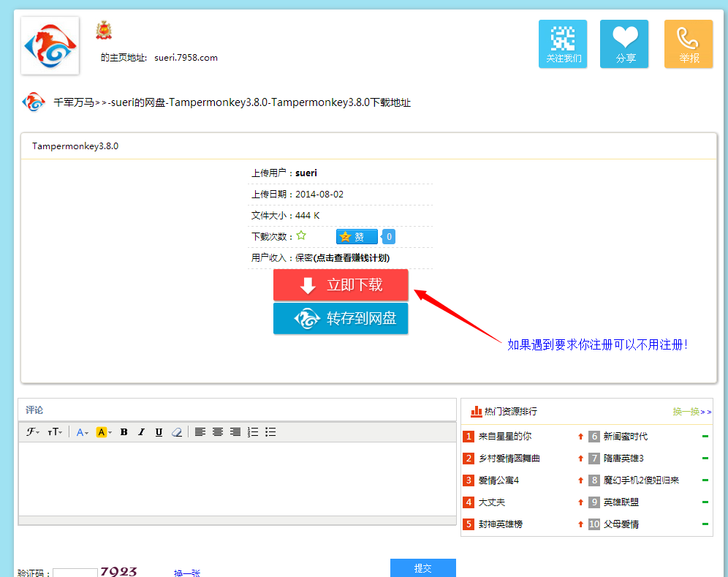Click the red 立即下载 download button

pyautogui.click(x=341, y=284)
